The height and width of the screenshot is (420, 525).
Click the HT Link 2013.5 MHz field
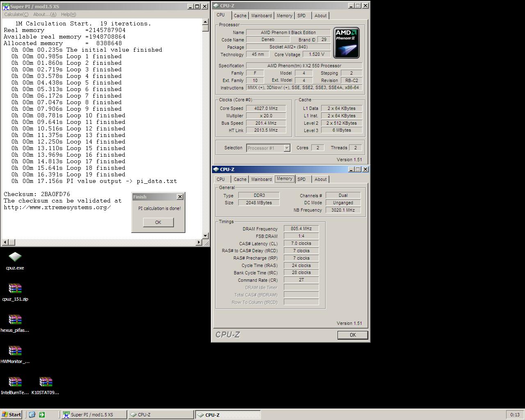pyautogui.click(x=266, y=130)
